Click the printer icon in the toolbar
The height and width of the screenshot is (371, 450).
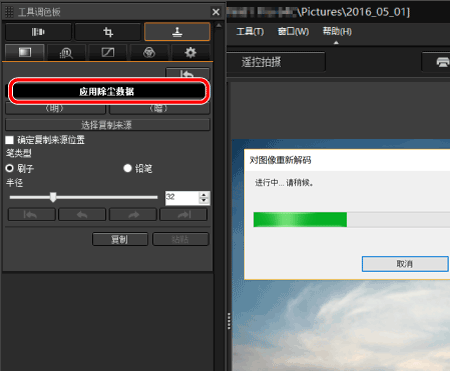click(x=443, y=62)
